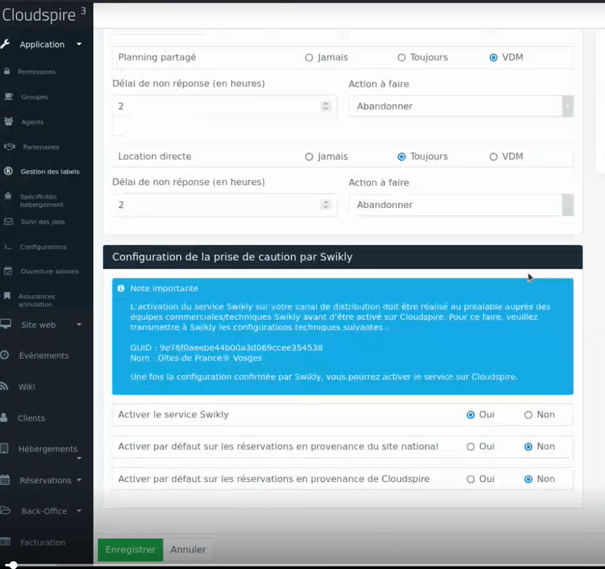Click the stepper on Planning partagé delay field
605x569 pixels.
coord(326,106)
